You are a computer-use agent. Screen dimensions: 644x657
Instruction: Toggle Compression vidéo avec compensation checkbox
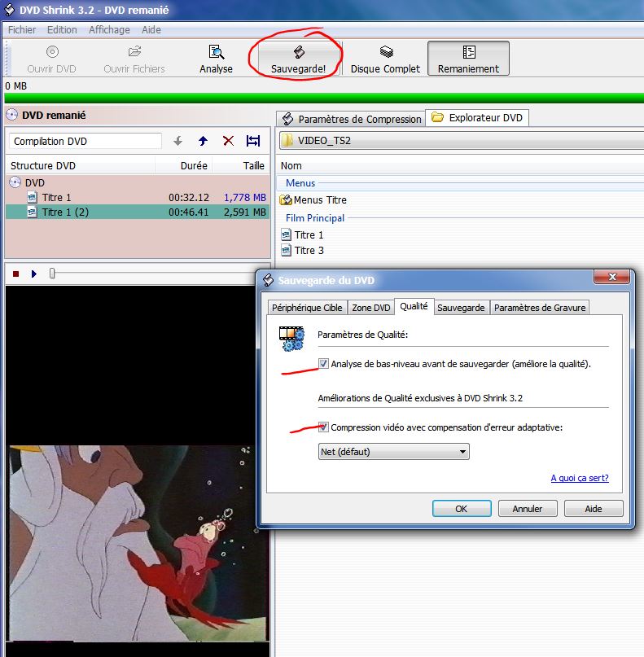[323, 427]
